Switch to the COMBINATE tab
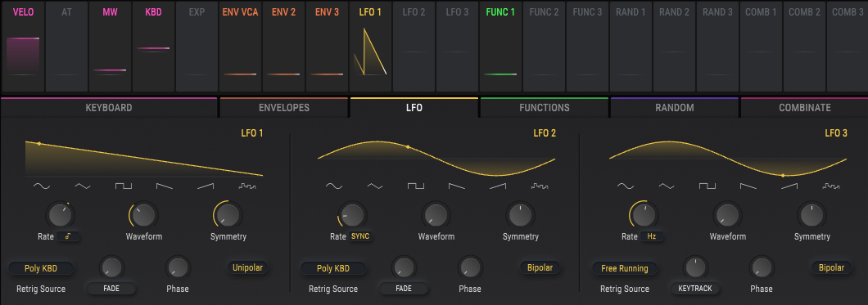Screen dimensions: 868x305 (x=804, y=108)
